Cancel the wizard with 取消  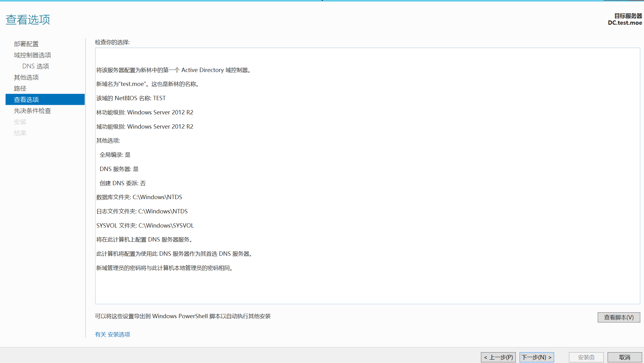[625, 357]
